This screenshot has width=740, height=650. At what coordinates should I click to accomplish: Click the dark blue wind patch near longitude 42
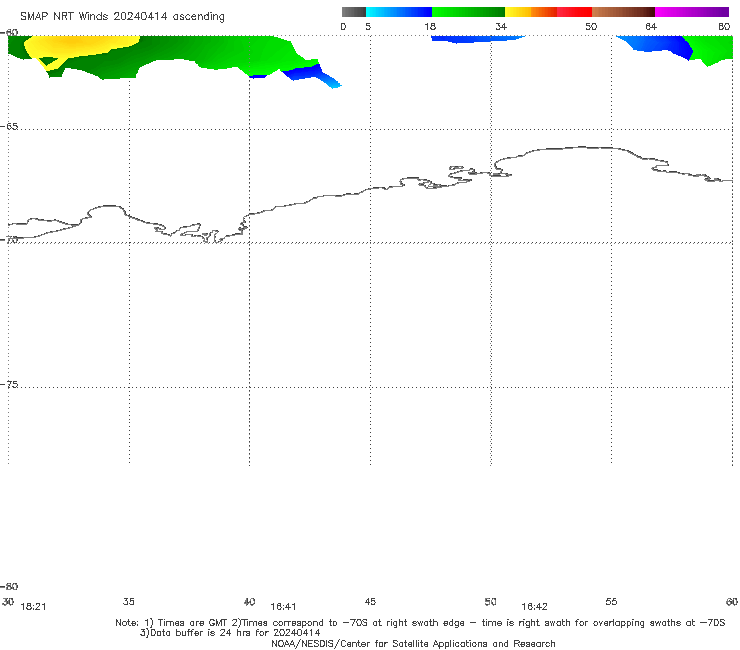pyautogui.click(x=304, y=73)
